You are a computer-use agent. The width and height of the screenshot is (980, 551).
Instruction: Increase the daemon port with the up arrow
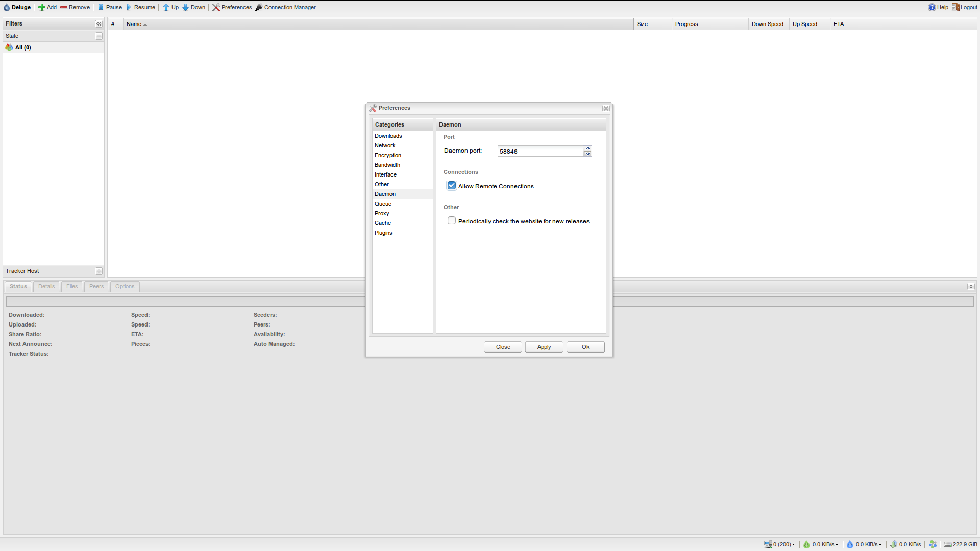coord(587,148)
